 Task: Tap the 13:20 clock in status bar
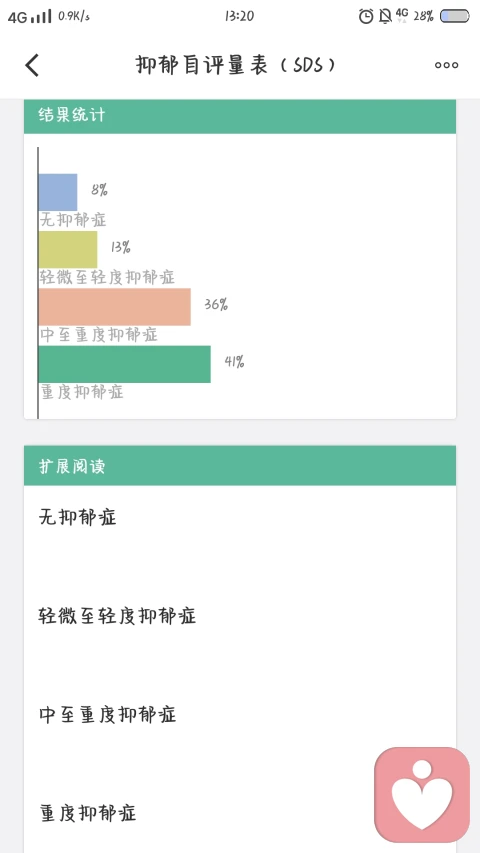coord(239,16)
